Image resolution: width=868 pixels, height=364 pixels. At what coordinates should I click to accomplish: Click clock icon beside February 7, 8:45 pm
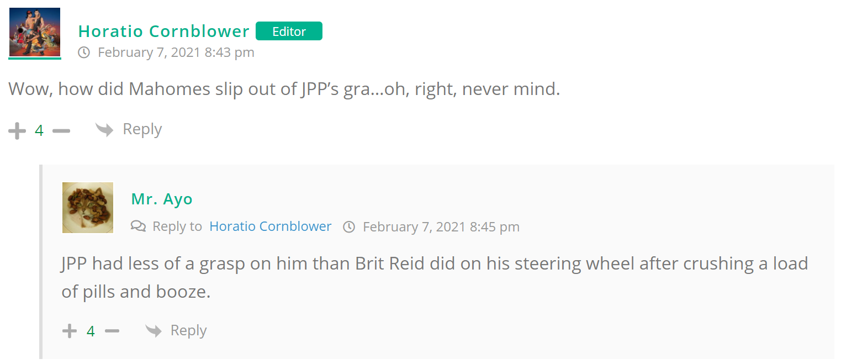[349, 227]
